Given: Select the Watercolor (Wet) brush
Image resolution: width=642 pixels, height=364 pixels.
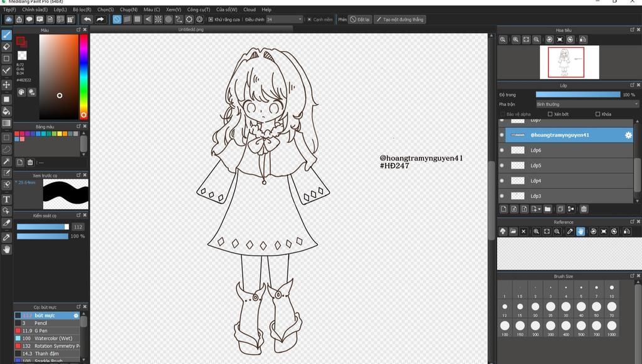Looking at the screenshot, I should coord(47,338).
